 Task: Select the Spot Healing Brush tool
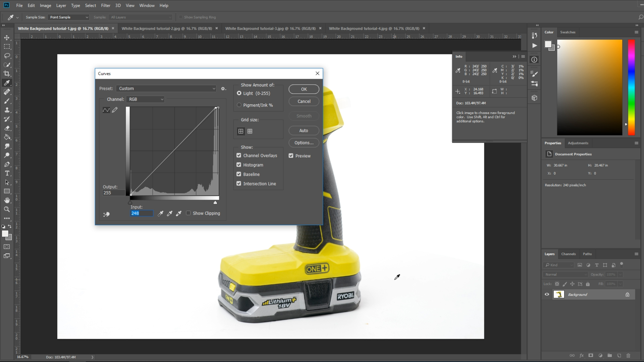click(7, 92)
